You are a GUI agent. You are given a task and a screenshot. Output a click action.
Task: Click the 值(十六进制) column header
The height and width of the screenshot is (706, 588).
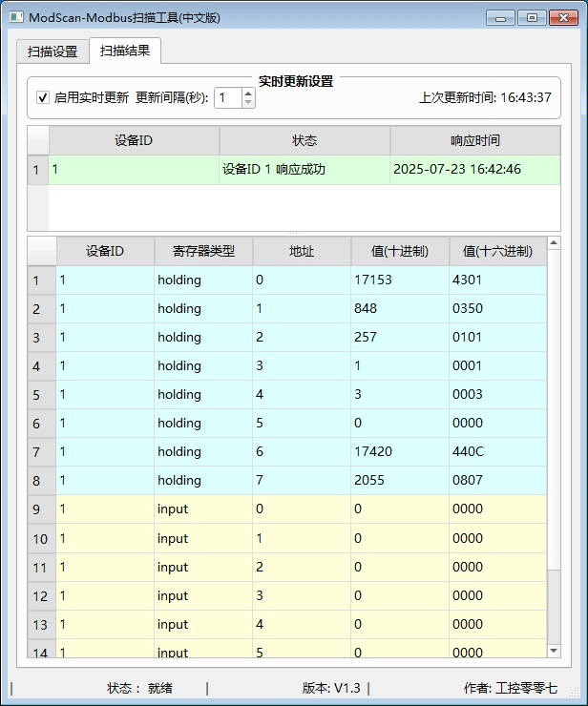click(498, 251)
